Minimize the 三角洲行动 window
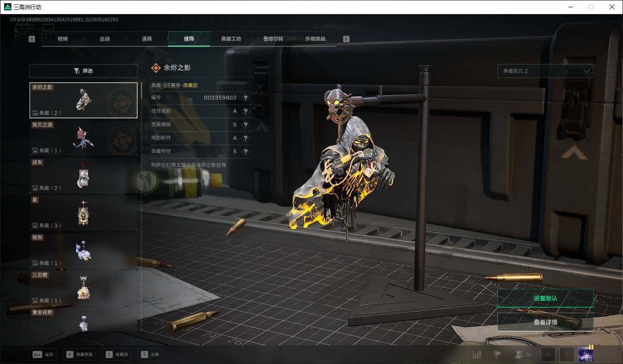Image resolution: width=623 pixels, height=364 pixels. [x=570, y=7]
